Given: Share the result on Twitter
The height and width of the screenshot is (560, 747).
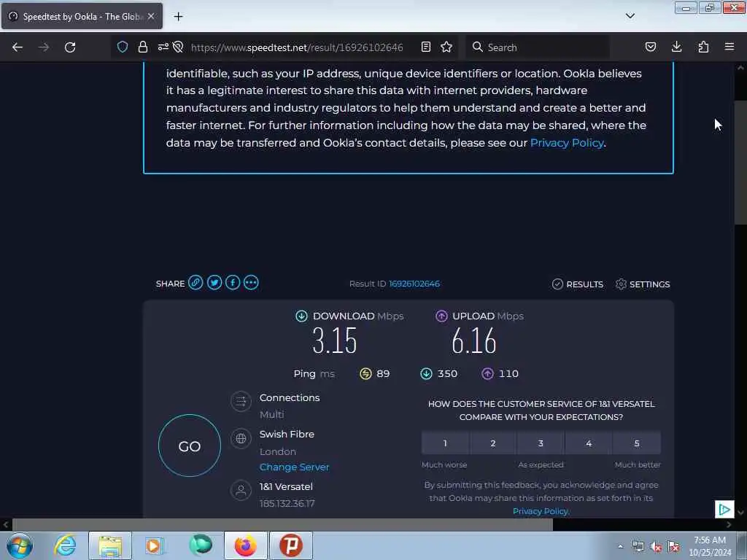Looking at the screenshot, I should (214, 282).
